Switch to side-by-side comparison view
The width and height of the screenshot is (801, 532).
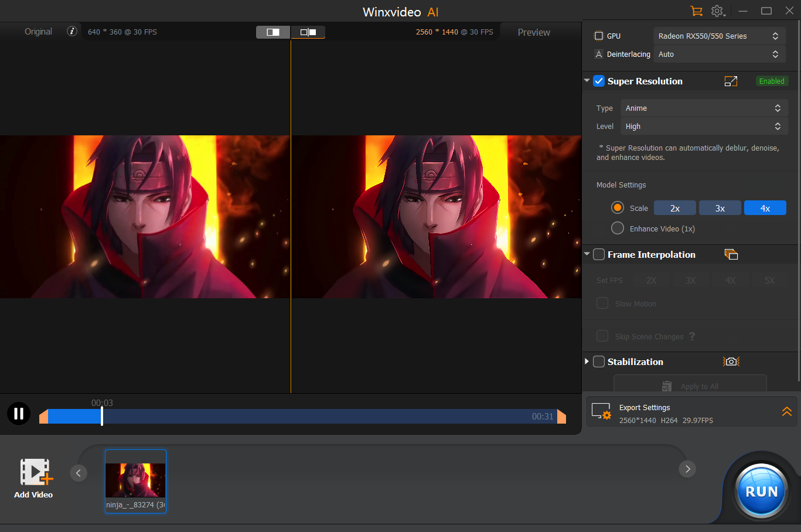coord(308,32)
